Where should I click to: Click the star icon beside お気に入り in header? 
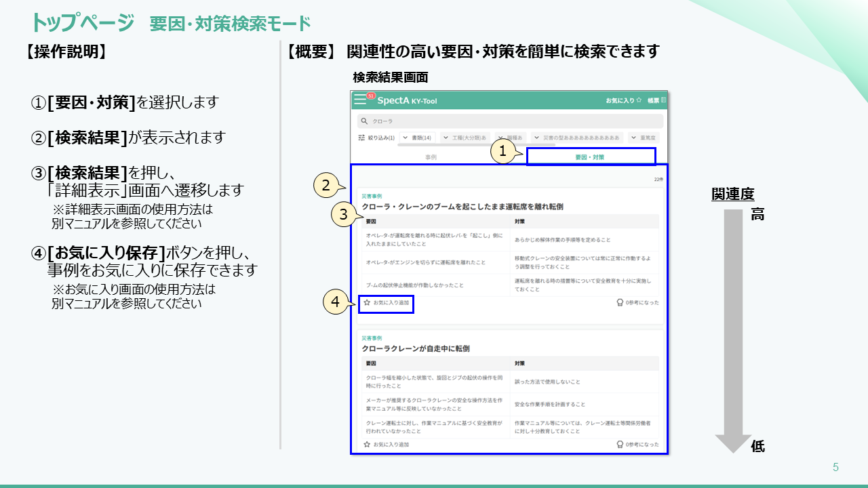pyautogui.click(x=639, y=100)
